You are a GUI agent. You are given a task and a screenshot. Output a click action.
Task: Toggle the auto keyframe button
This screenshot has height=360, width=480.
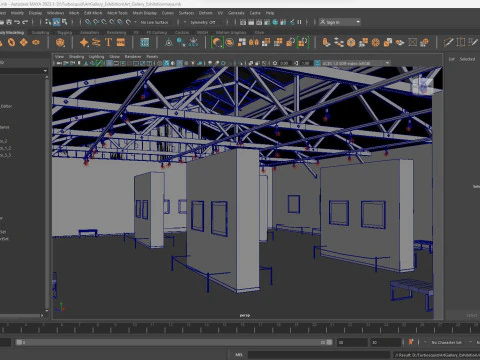point(411,342)
